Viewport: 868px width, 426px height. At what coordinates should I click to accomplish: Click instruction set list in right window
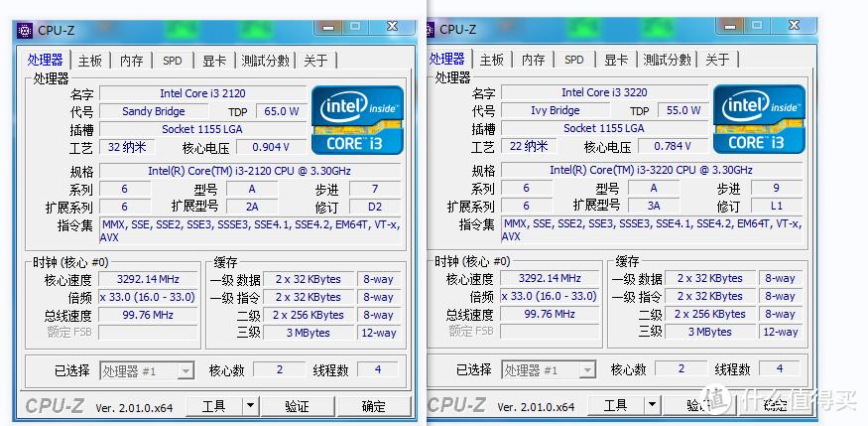pos(652,230)
